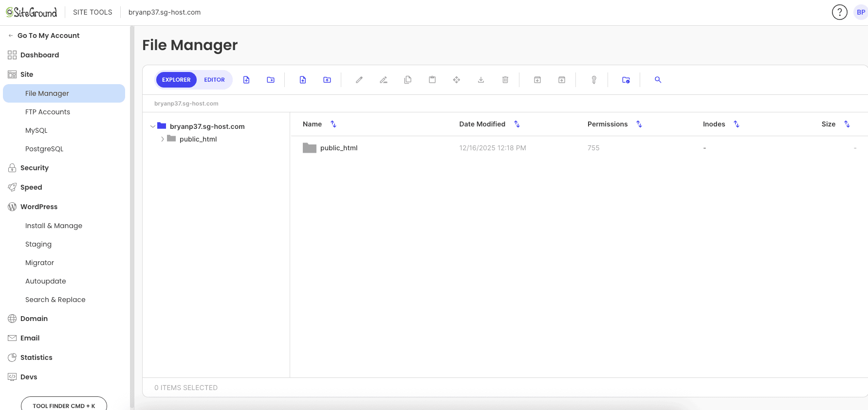Click the 755 permissions value
This screenshot has width=868, height=410.
(x=593, y=148)
